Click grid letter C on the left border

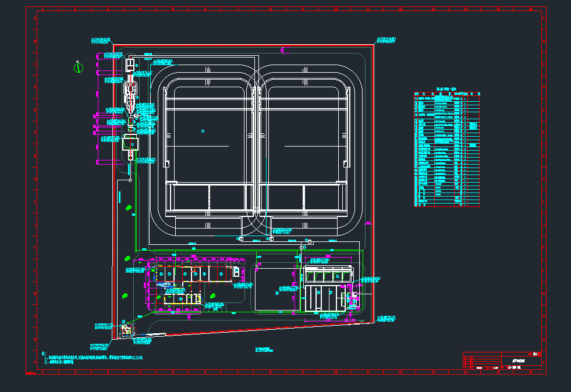coord(35,65)
